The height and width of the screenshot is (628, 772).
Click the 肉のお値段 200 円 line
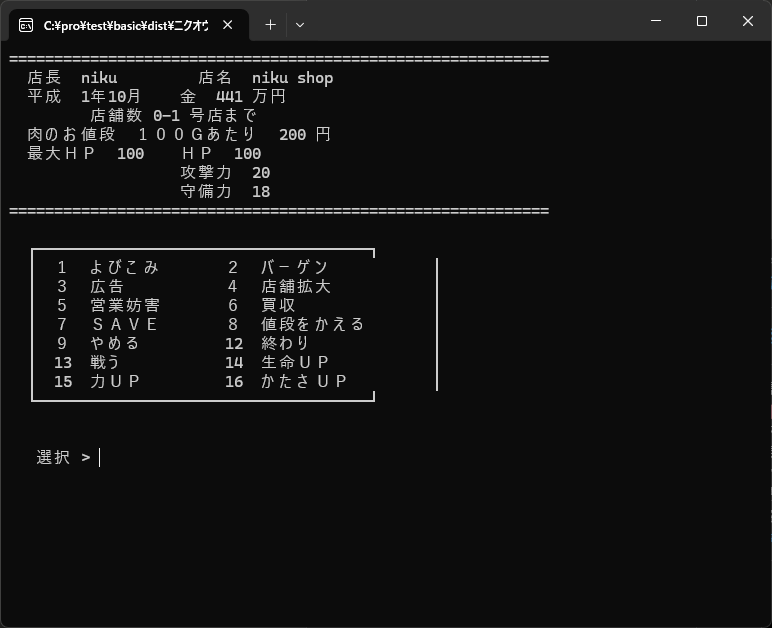click(179, 134)
